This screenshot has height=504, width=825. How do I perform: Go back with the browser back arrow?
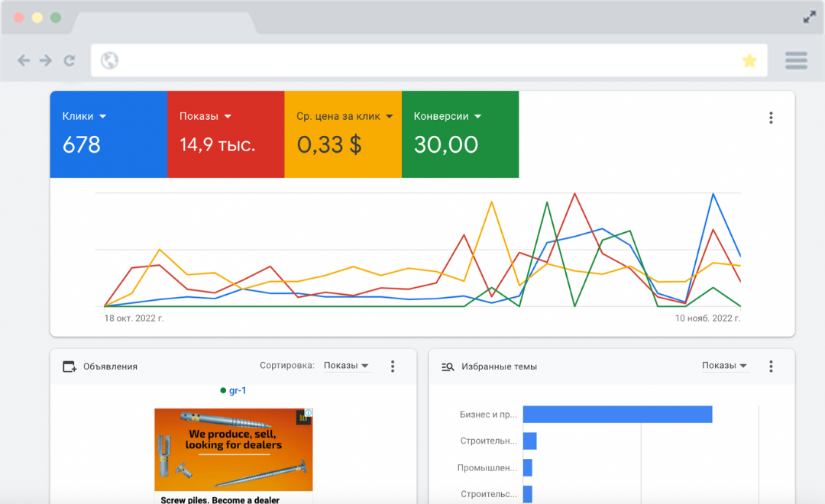(x=24, y=60)
